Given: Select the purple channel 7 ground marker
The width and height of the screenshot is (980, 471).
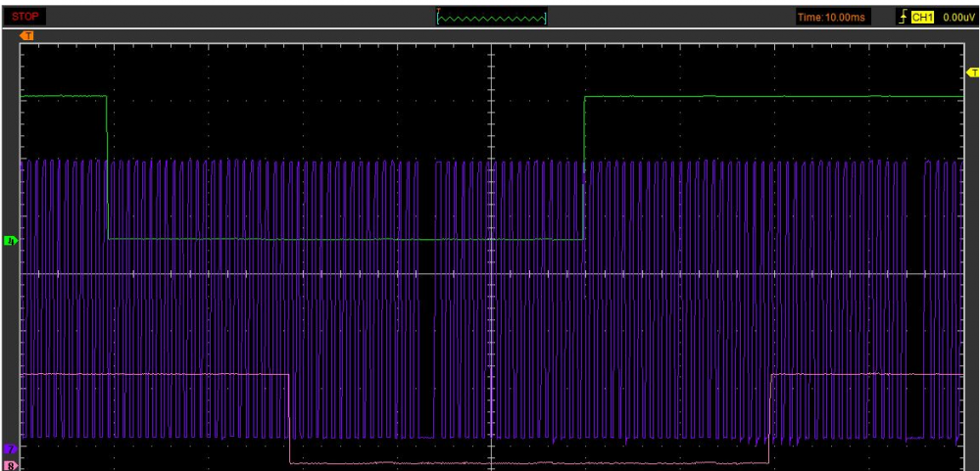Looking at the screenshot, I should point(11,447).
